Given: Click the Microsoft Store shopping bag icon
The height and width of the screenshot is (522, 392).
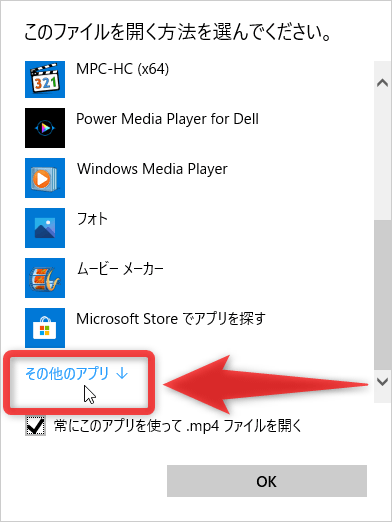Looking at the screenshot, I should pyautogui.click(x=45, y=328).
